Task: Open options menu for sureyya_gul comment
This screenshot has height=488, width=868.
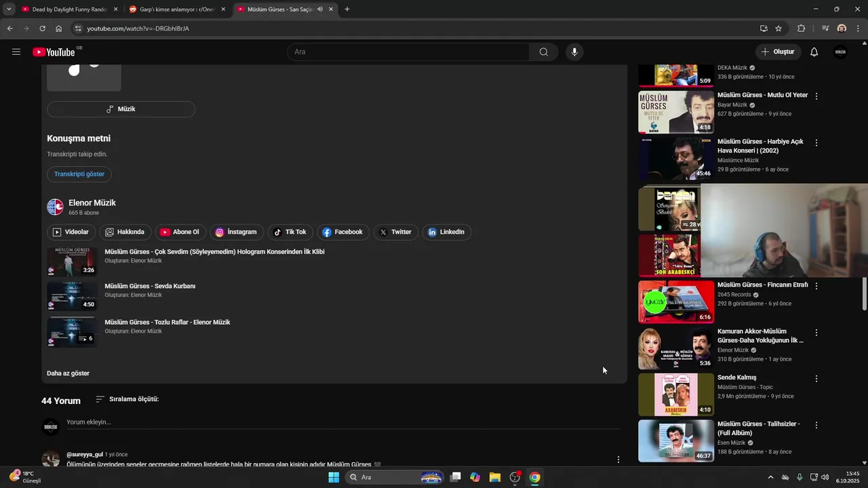Action: [618, 460]
